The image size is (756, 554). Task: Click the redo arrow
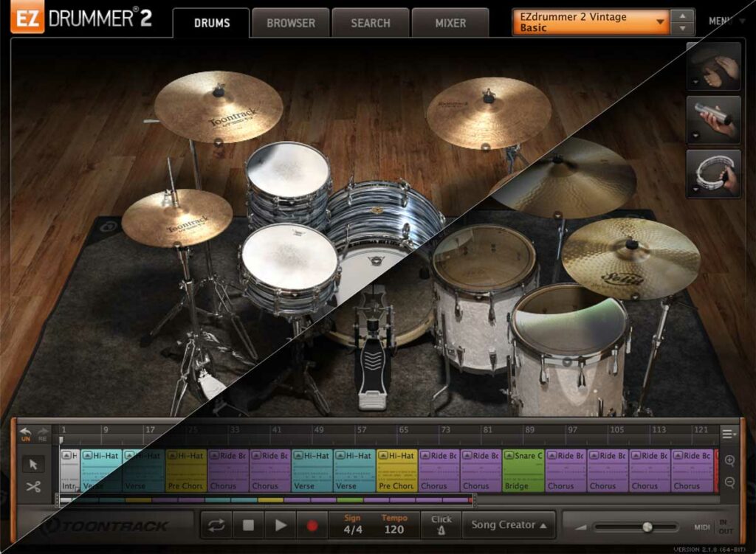point(44,432)
